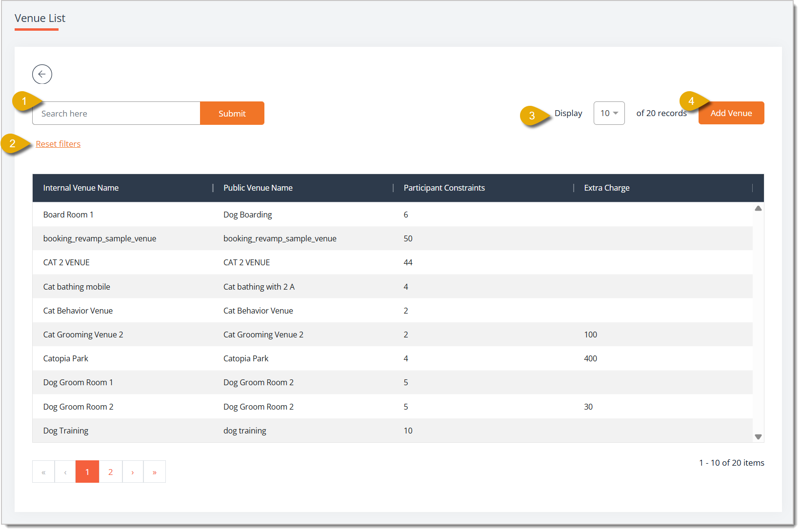
Task: Click Dog Groom Room 1 row
Action: pyautogui.click(x=393, y=382)
